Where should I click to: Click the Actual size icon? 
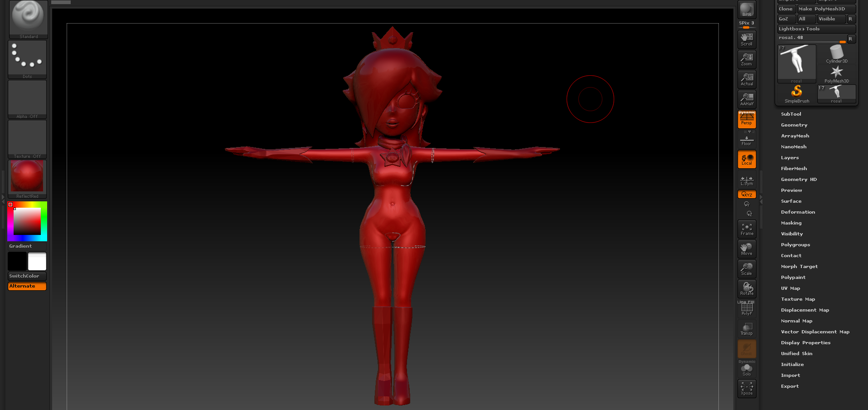coord(747,79)
